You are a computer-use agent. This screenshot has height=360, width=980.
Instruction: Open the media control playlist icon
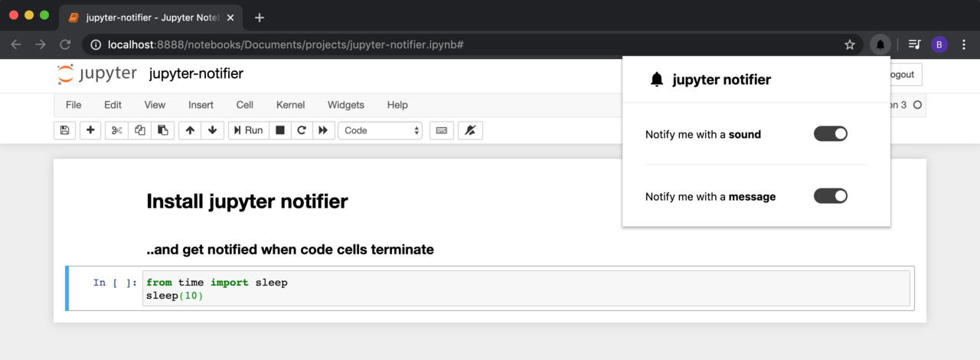914,44
